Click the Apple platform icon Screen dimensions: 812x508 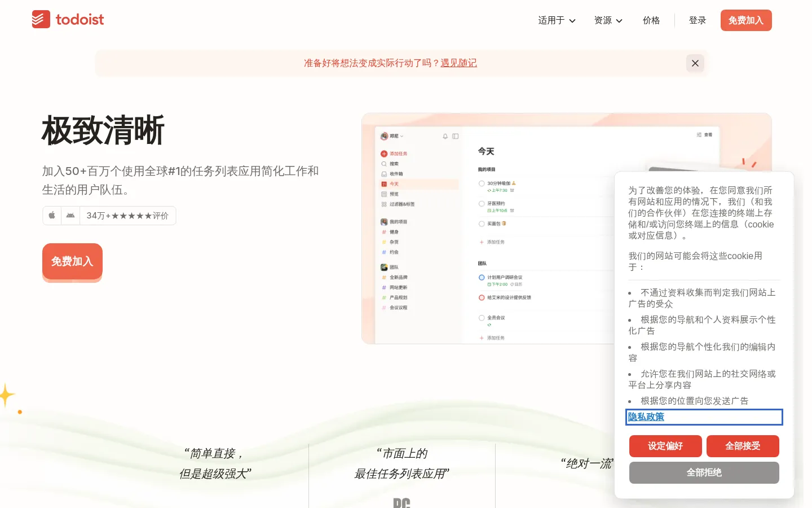click(x=52, y=216)
